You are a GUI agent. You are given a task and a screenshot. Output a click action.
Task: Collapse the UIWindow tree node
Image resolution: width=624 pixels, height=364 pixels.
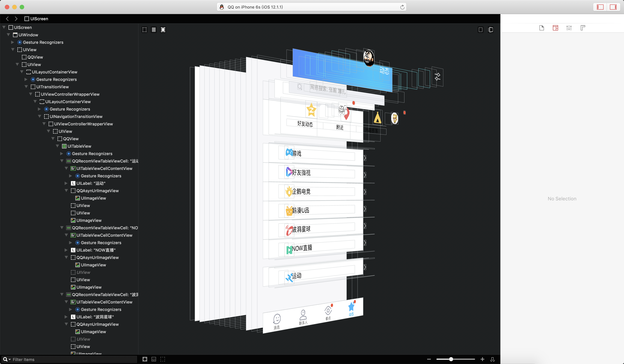coord(8,35)
